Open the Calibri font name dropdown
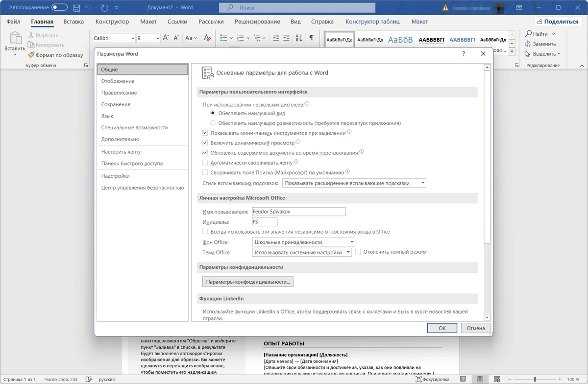Image resolution: width=588 pixels, height=384 pixels. pyautogui.click(x=132, y=38)
